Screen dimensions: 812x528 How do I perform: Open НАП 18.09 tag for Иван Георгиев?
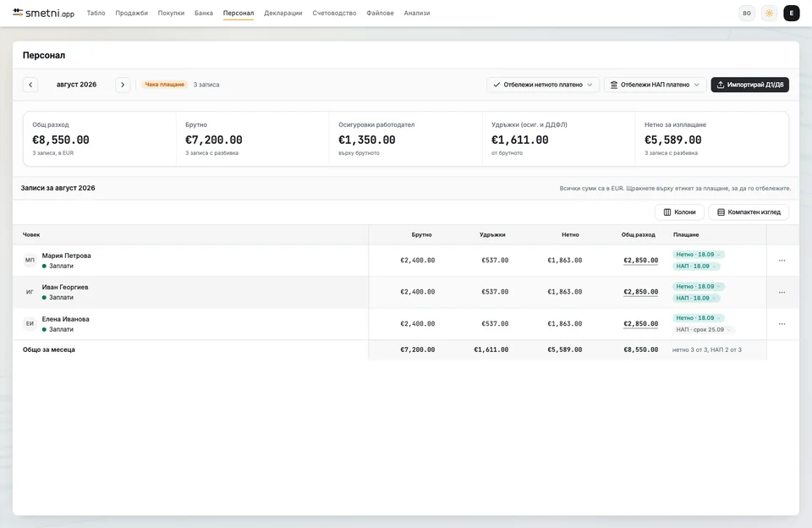click(696, 299)
